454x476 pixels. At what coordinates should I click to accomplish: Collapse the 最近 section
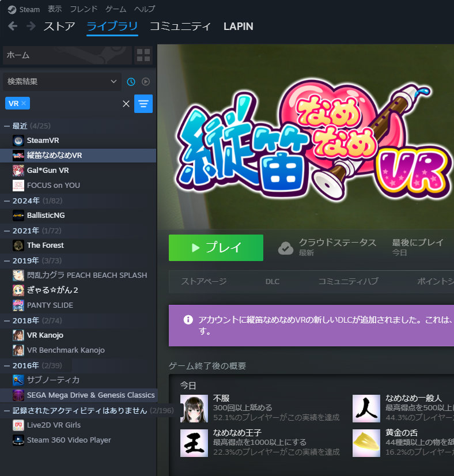pyautogui.click(x=7, y=126)
